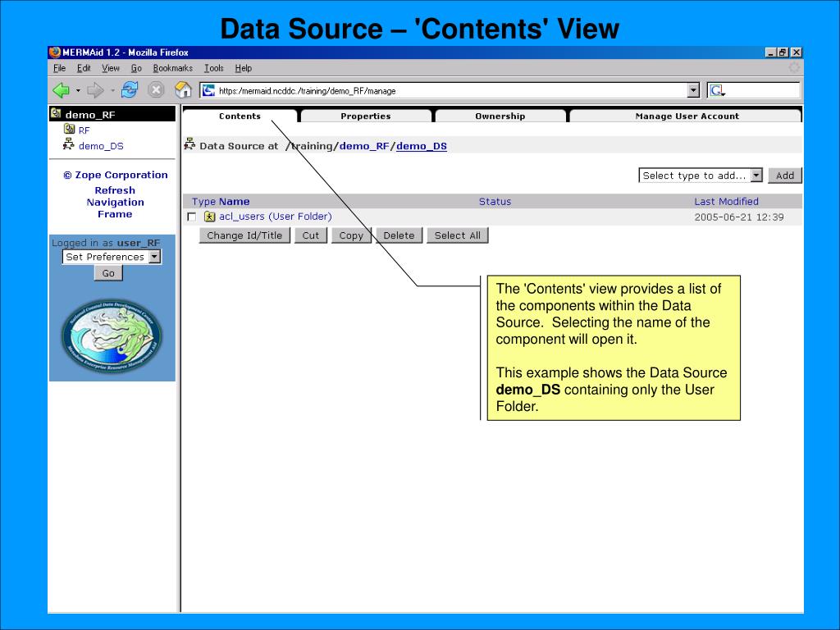Open the File menu
840x630 pixels.
coord(59,68)
